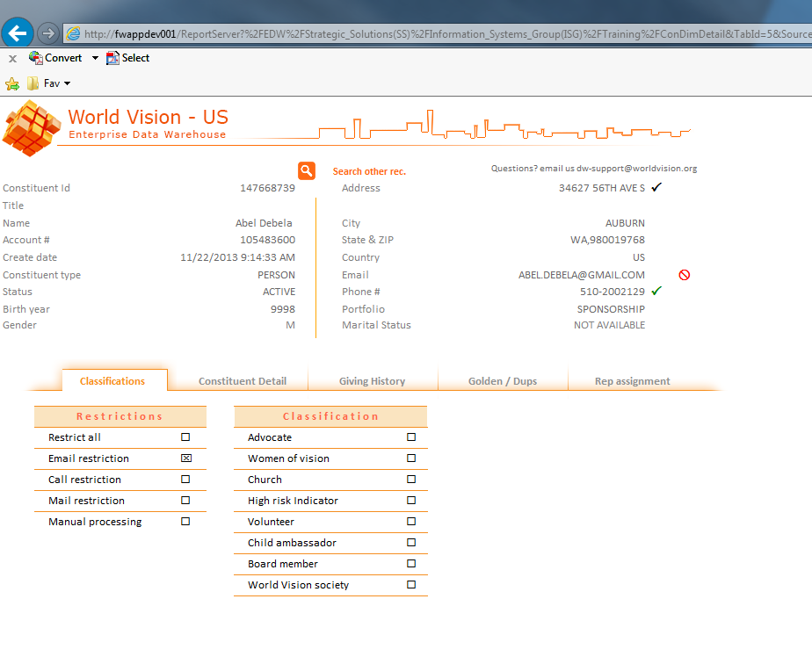Click the portfolio value SPONSORSHIP
Image resolution: width=812 pixels, height=664 pixels.
[x=611, y=309]
